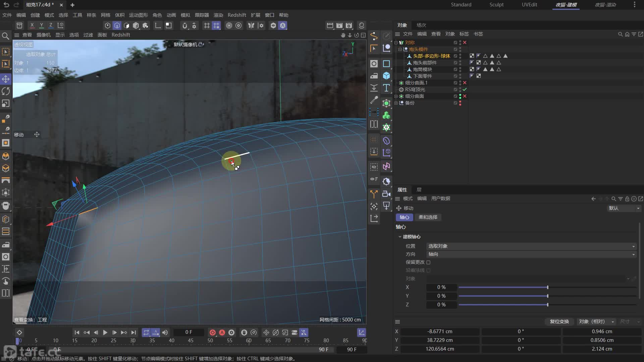Toggle visibility dots of 备份 object
Viewport: 644px width, 362px height.
pyautogui.click(x=460, y=103)
